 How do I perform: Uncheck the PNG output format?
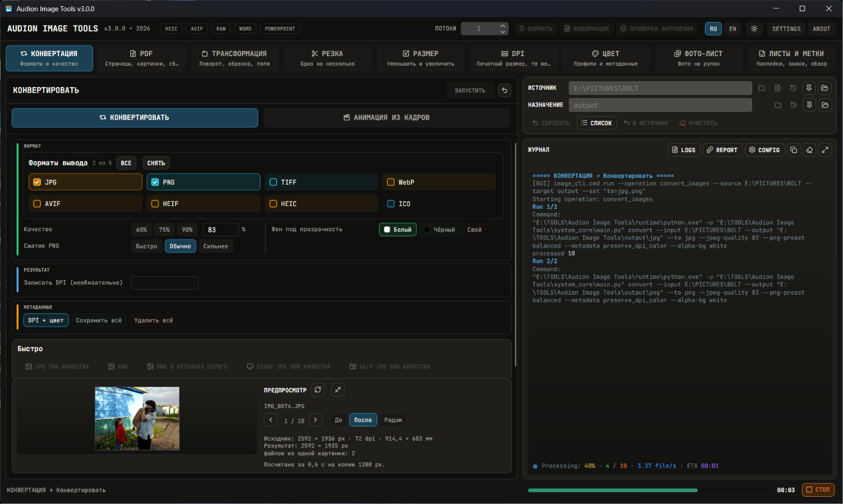pos(203,182)
